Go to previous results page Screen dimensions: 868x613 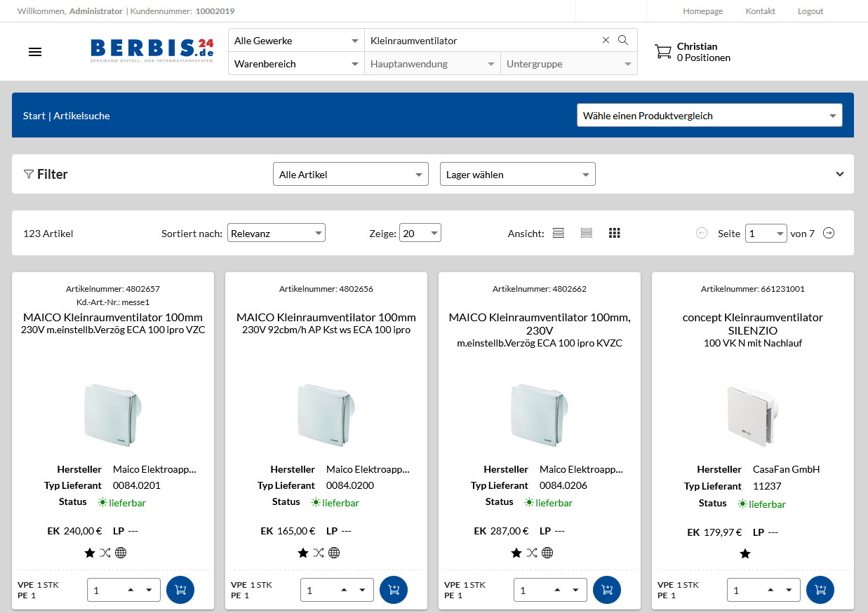click(x=702, y=233)
